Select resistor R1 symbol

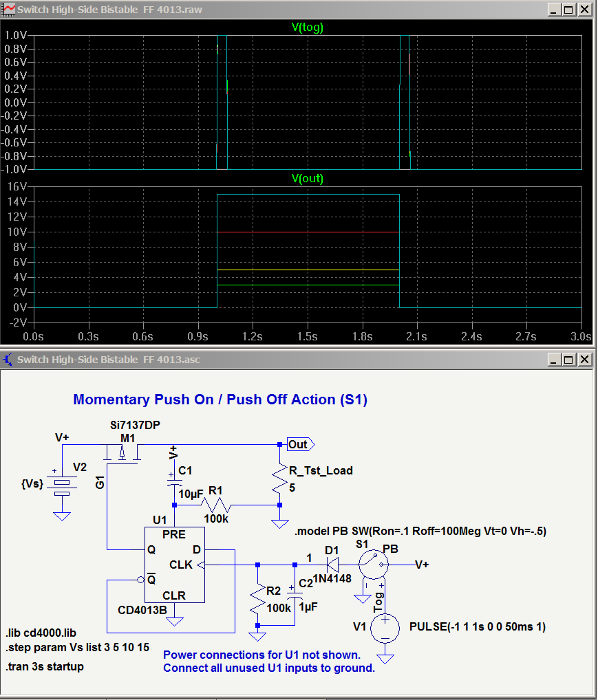pyautogui.click(x=216, y=505)
